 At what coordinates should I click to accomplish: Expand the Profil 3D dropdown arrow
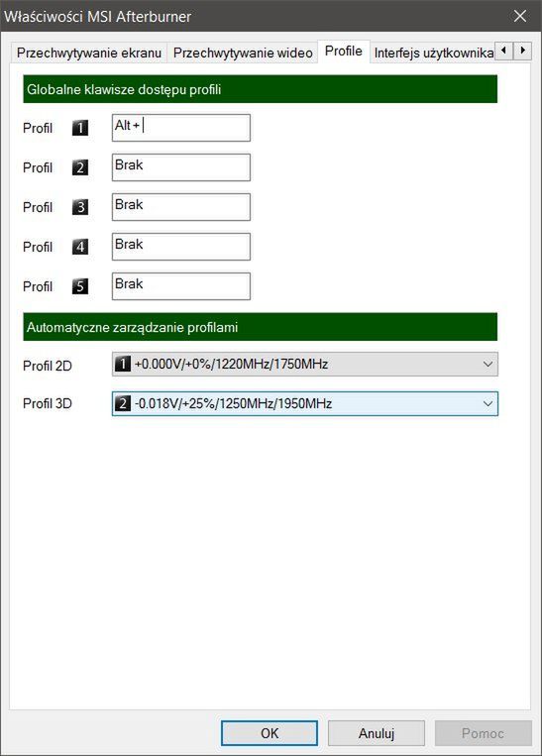pyautogui.click(x=488, y=403)
